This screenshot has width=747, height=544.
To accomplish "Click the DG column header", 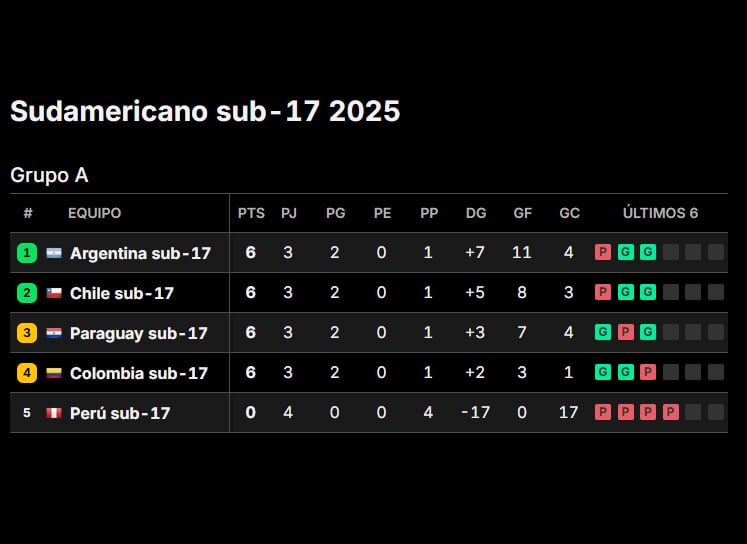I will tap(476, 213).
